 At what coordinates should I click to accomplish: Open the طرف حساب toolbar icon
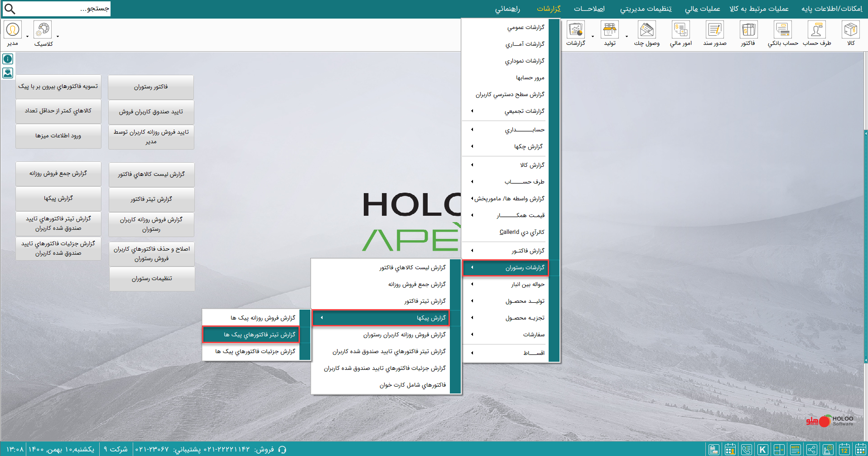817,30
